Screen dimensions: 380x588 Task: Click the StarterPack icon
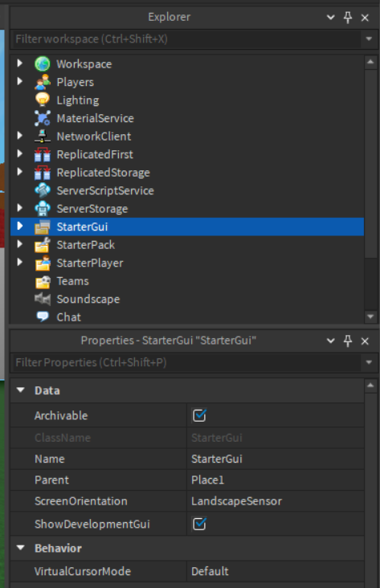click(x=43, y=245)
